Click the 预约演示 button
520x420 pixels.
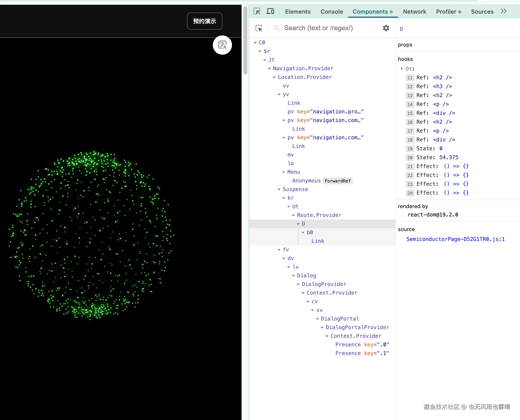tap(204, 21)
